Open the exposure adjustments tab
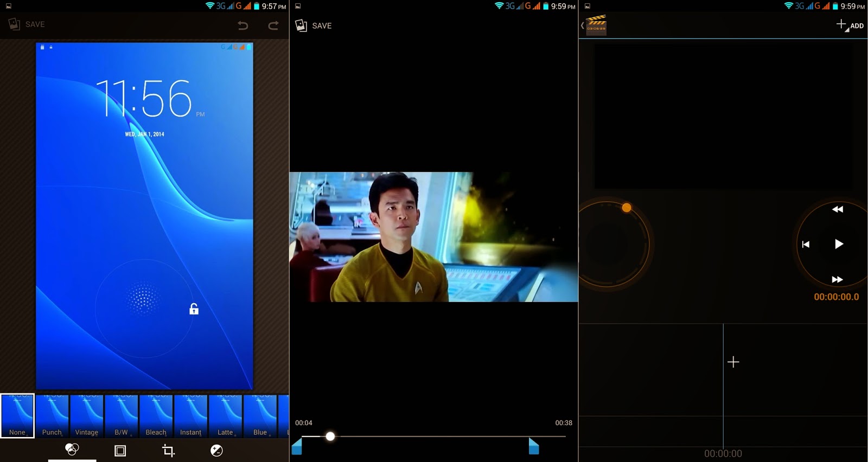 coord(216,451)
